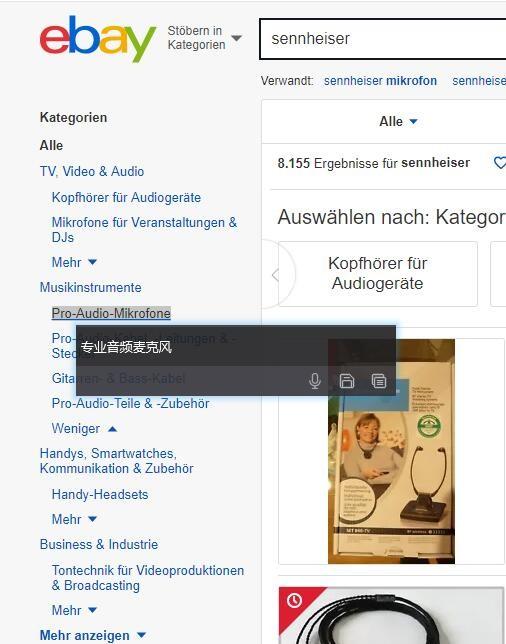Open the Pro-Audio-Mikrofone category link
The height and width of the screenshot is (644, 506).
click(x=111, y=313)
